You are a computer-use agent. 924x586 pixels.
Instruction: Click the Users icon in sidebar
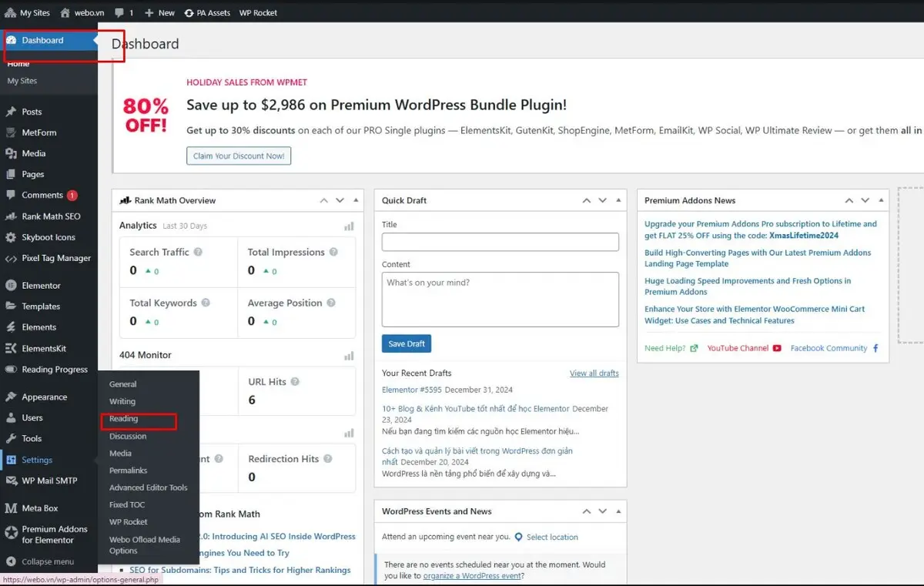click(11, 417)
